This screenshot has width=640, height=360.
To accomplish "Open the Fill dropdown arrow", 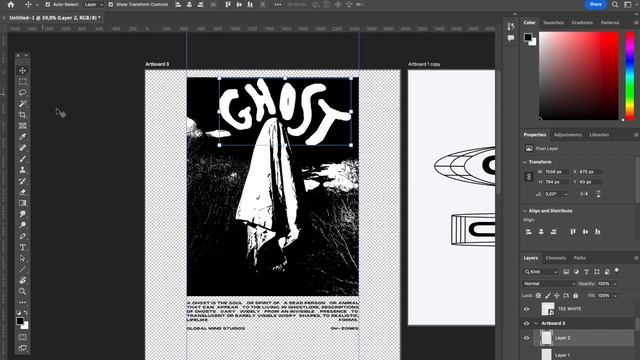I will click(x=615, y=296).
